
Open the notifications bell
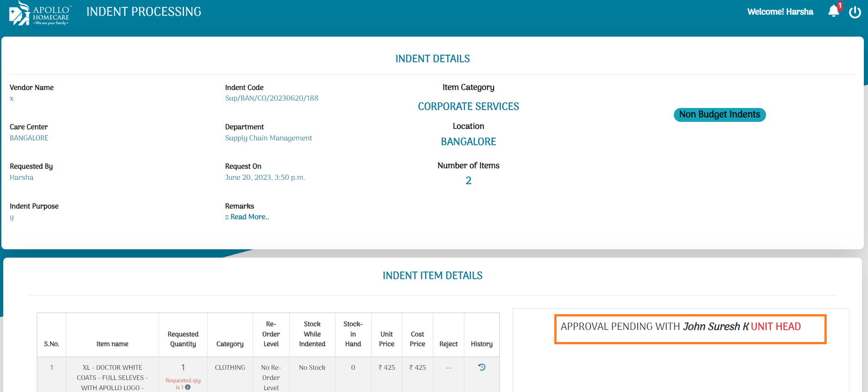[833, 11]
